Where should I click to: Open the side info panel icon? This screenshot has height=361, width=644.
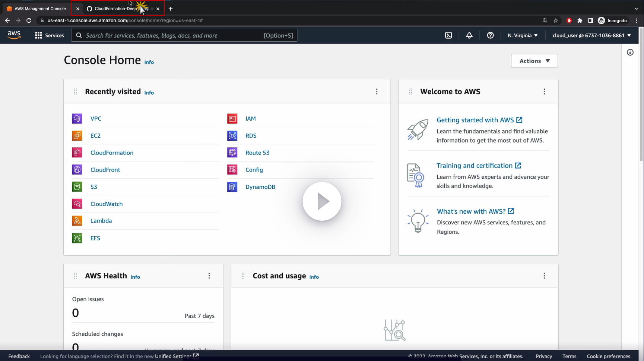click(x=630, y=52)
